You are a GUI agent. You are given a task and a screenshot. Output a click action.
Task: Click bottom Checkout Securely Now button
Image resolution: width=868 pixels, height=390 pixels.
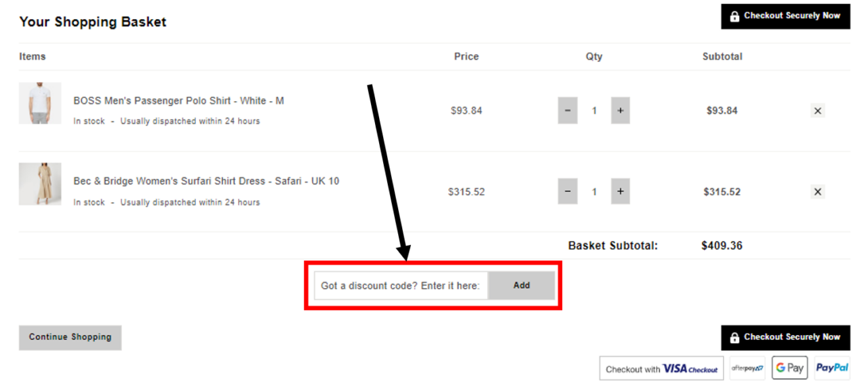click(785, 337)
